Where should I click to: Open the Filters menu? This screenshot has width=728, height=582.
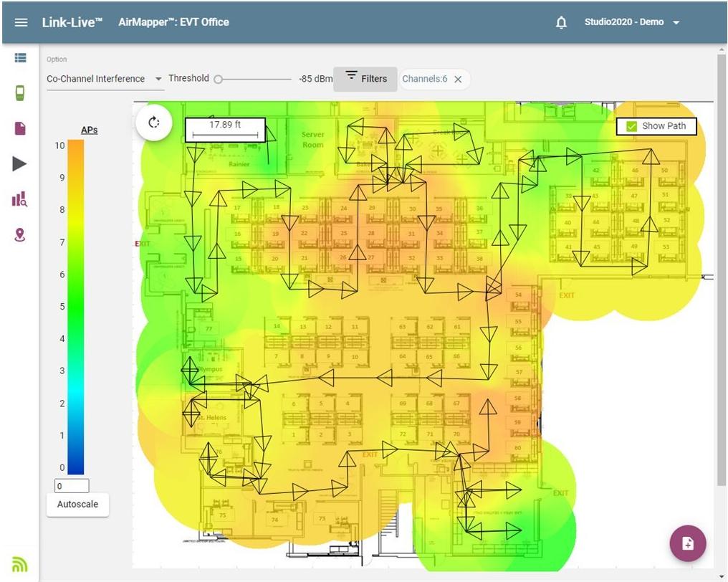point(365,79)
